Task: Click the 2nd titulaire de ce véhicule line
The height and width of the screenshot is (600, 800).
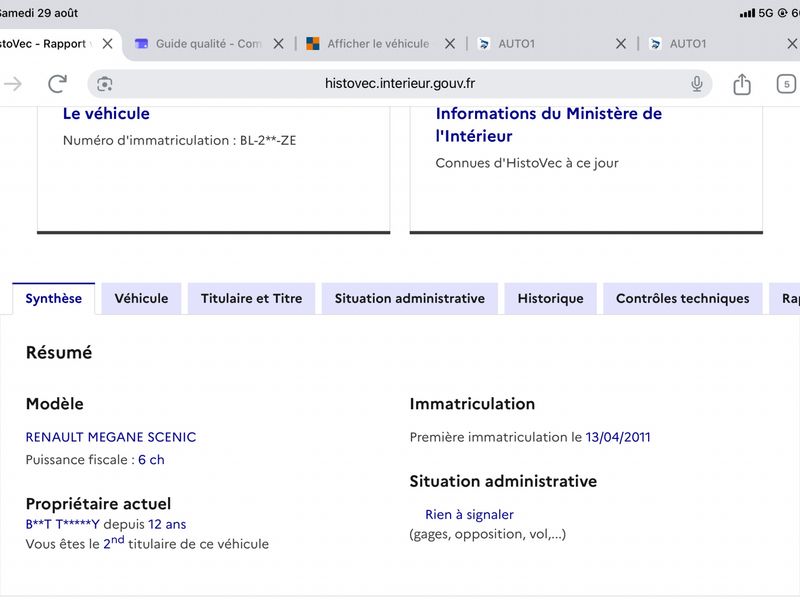Action: [x=147, y=543]
